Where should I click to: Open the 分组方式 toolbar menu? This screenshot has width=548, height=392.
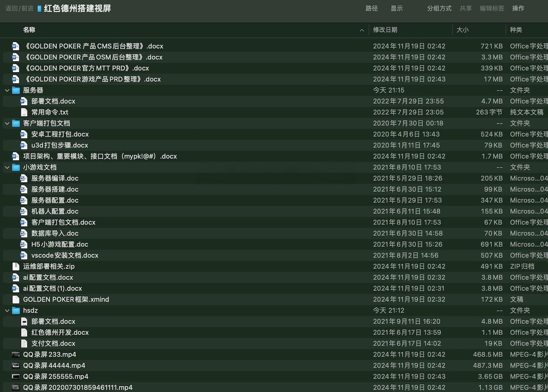tap(439, 8)
